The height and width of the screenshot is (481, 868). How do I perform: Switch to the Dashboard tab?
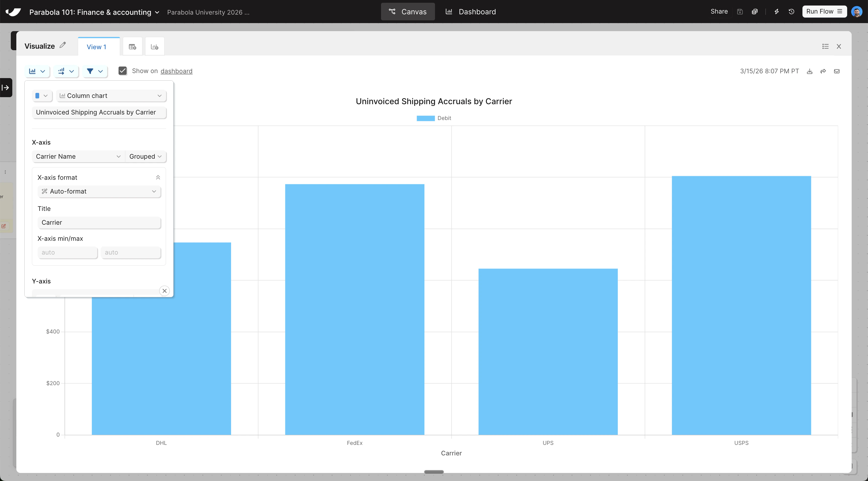point(470,12)
